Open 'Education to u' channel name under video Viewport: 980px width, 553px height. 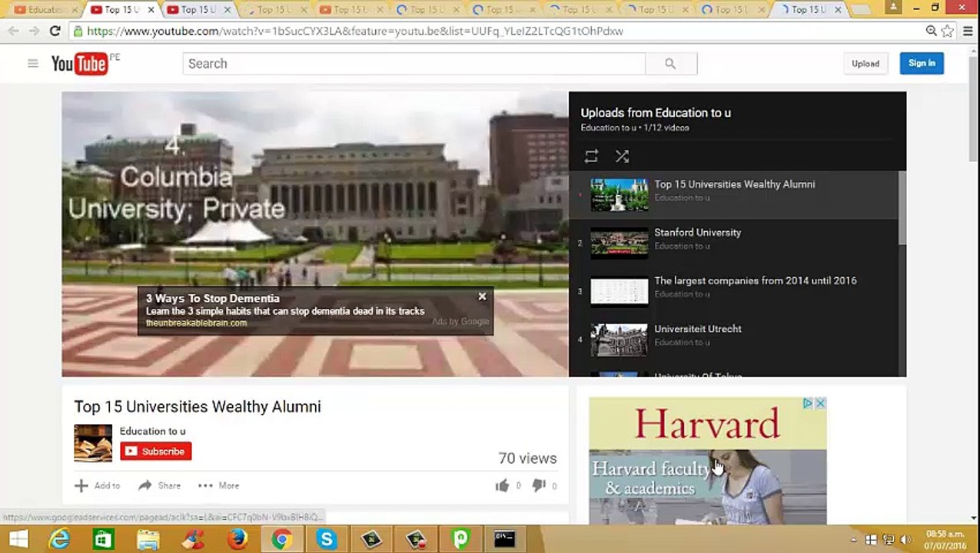[152, 431]
